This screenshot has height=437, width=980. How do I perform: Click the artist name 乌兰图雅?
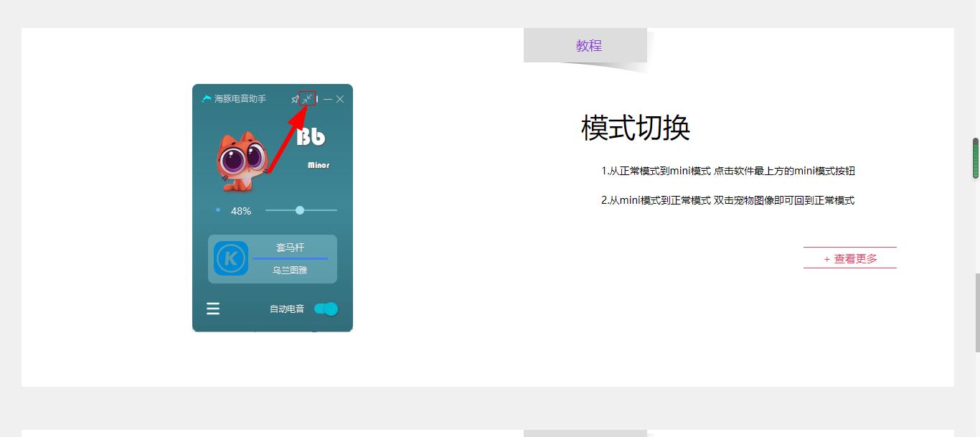290,271
